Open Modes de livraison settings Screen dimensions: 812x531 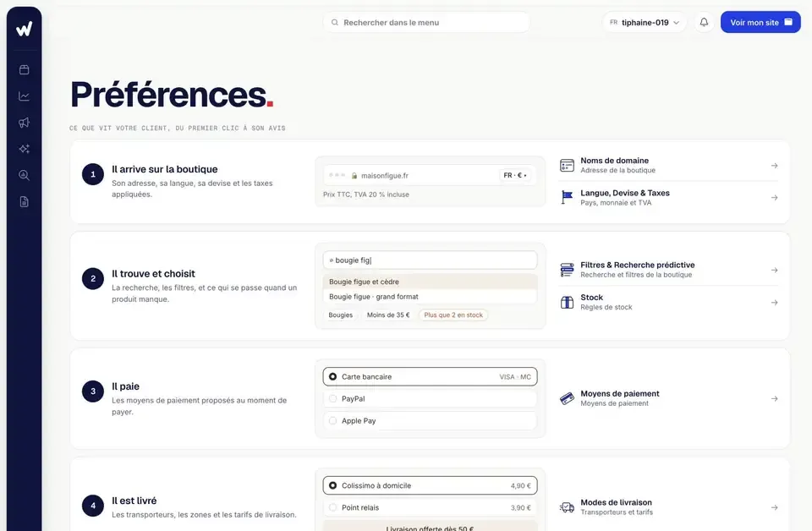click(x=668, y=507)
